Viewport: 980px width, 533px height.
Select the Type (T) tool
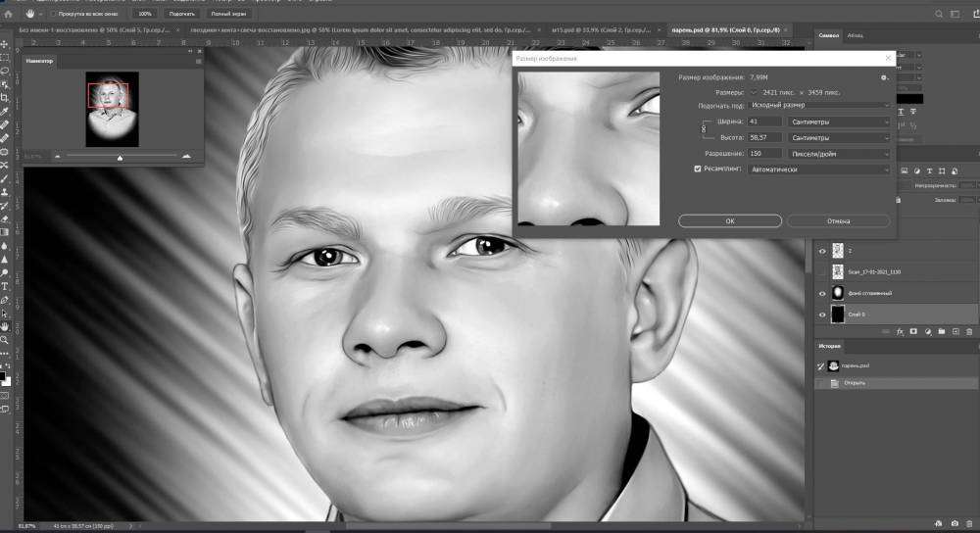click(5, 286)
